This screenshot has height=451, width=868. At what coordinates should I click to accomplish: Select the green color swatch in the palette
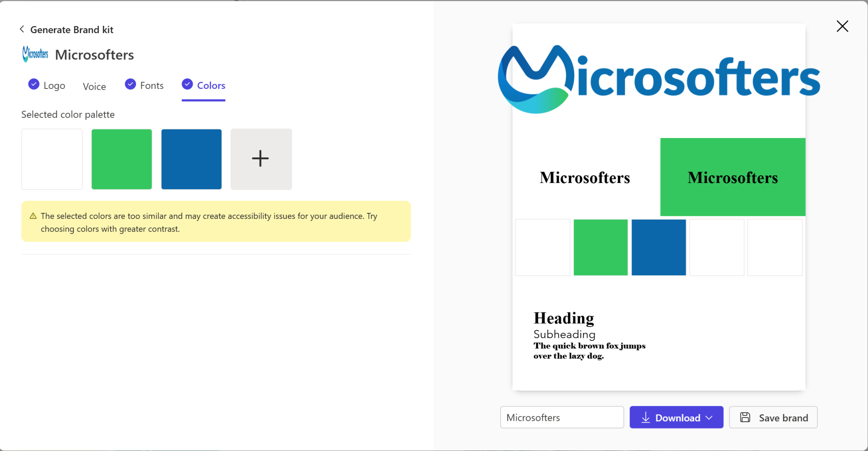point(121,159)
